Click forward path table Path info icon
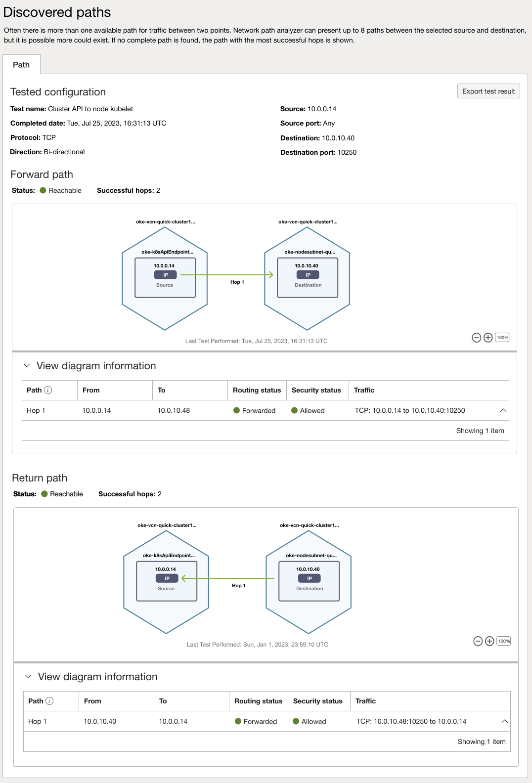 [x=48, y=390]
